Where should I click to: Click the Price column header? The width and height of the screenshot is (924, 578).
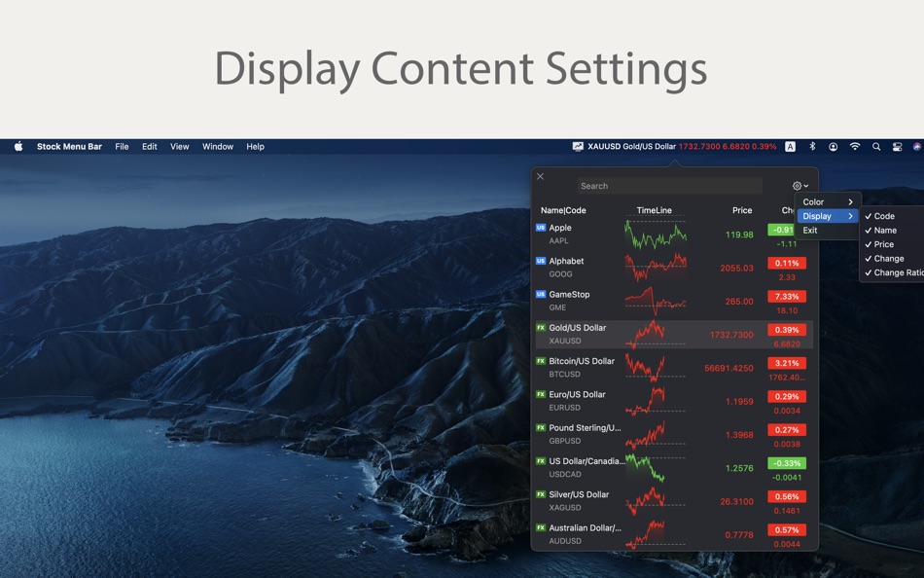[x=742, y=210]
